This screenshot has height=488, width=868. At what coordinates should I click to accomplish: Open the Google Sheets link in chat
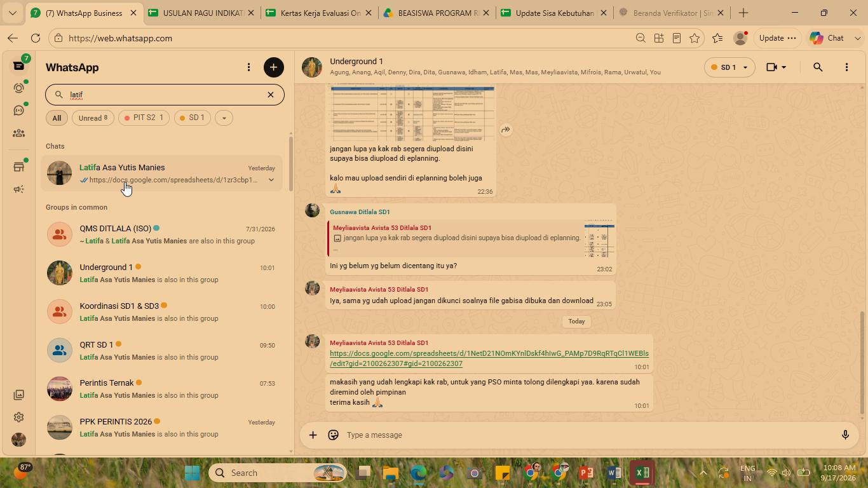pyautogui.click(x=489, y=358)
